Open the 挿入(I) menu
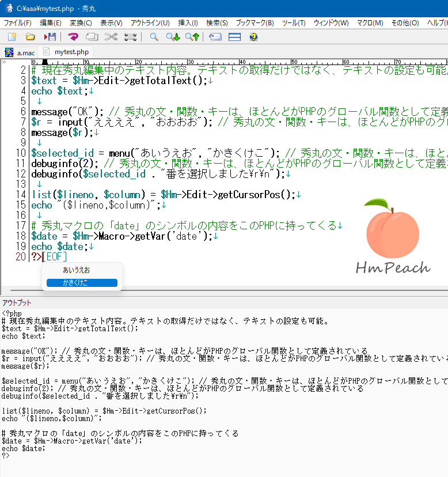448x477 pixels. [x=188, y=23]
